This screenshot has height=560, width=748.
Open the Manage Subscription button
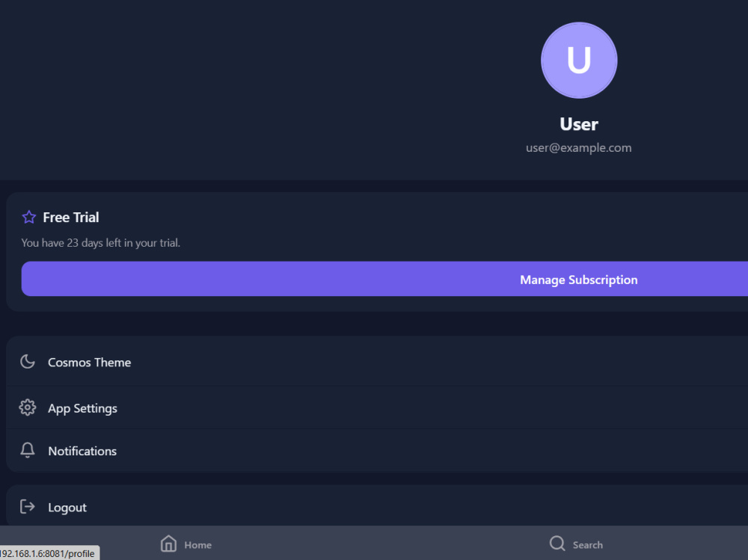pos(384,279)
